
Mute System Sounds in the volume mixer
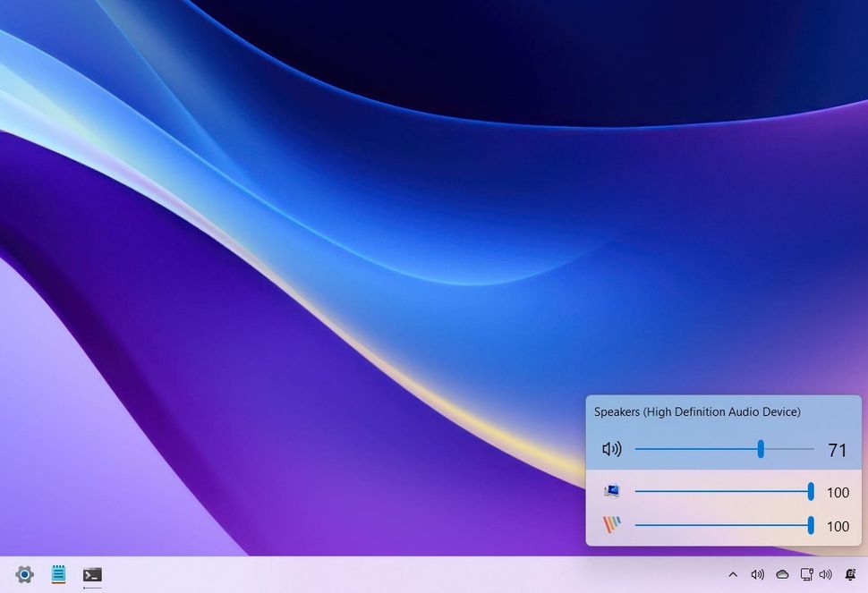pos(613,491)
